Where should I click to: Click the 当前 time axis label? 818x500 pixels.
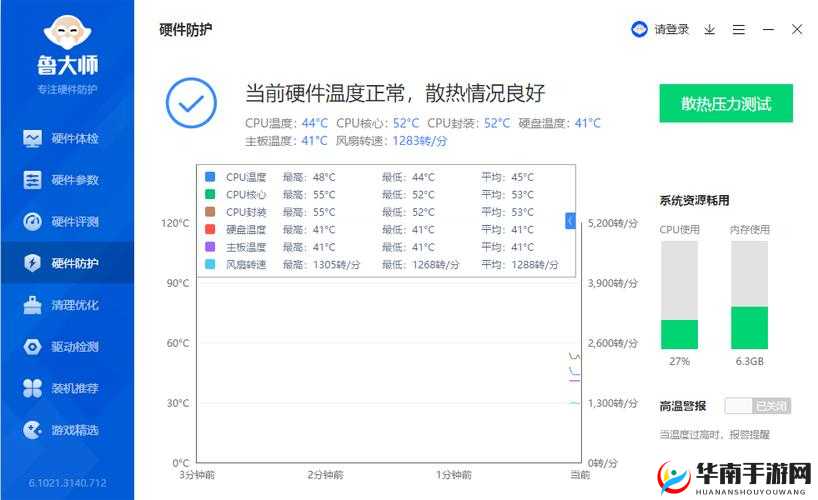pos(580,475)
